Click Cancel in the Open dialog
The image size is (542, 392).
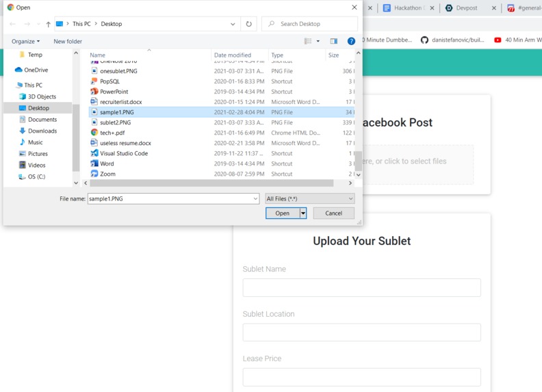pyautogui.click(x=333, y=213)
